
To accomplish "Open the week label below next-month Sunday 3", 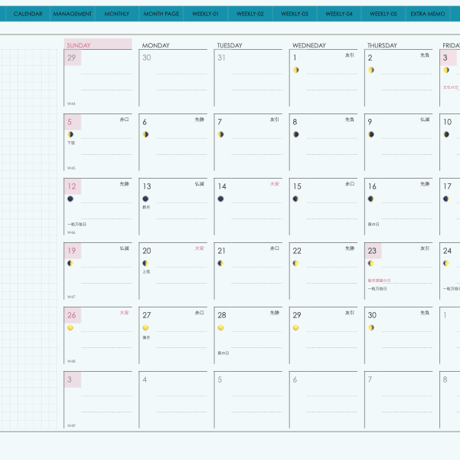I will point(71,426).
